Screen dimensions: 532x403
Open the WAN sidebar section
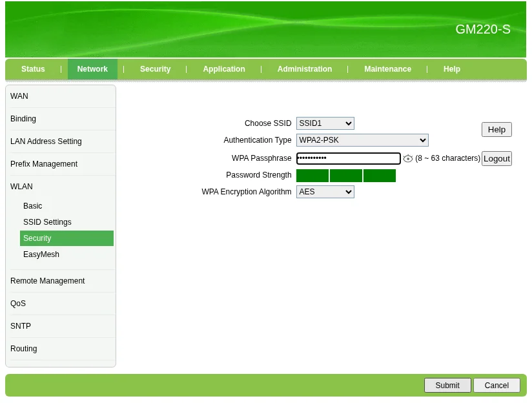point(19,96)
